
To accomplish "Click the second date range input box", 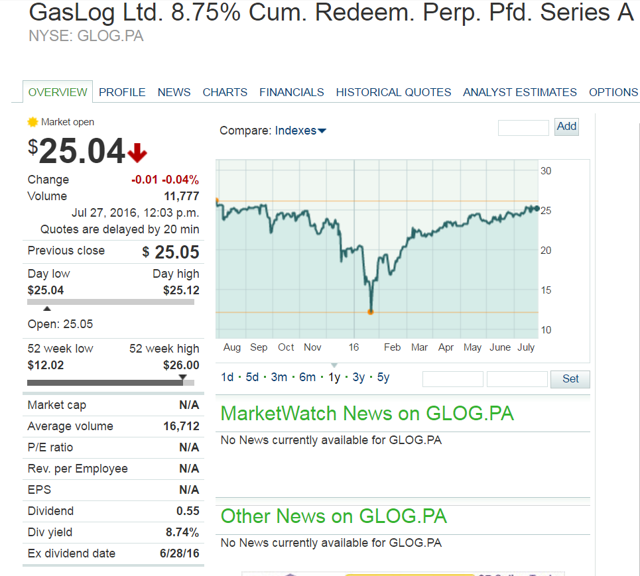I will click(517, 379).
